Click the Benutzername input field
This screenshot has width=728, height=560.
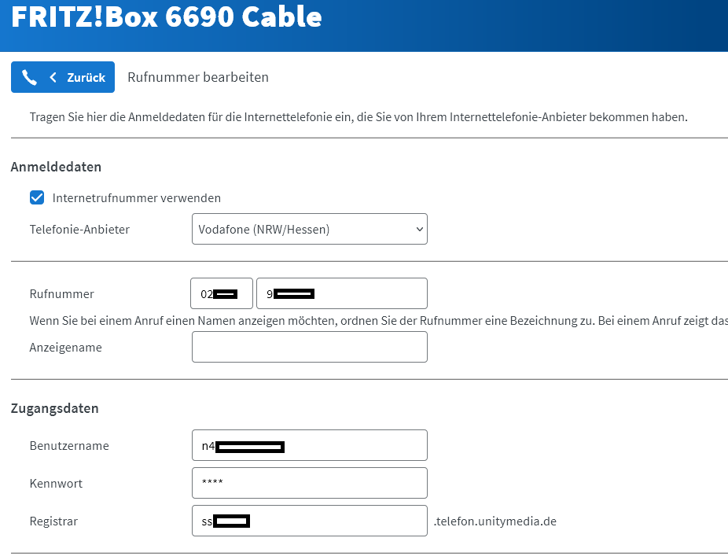pyautogui.click(x=310, y=445)
